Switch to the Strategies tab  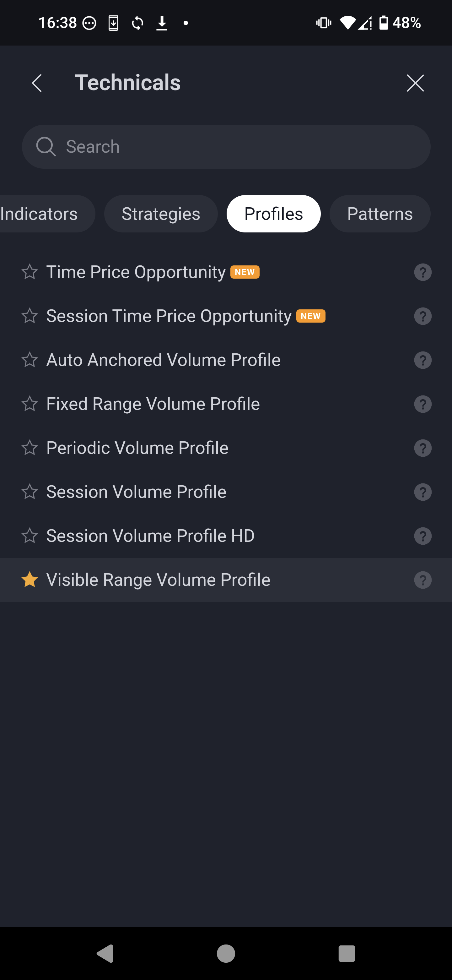(161, 214)
